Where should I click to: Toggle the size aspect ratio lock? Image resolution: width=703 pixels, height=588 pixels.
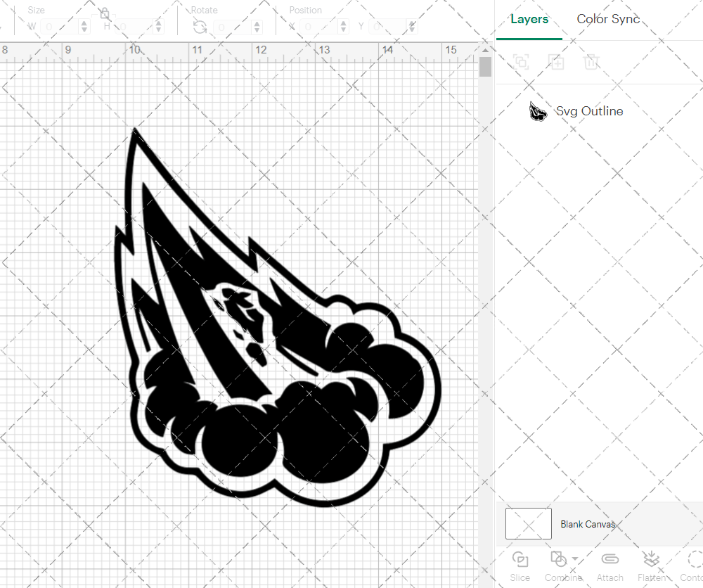pos(104,12)
